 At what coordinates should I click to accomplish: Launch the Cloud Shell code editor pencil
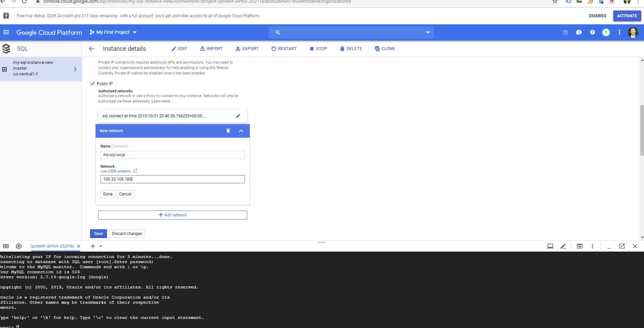click(563, 246)
